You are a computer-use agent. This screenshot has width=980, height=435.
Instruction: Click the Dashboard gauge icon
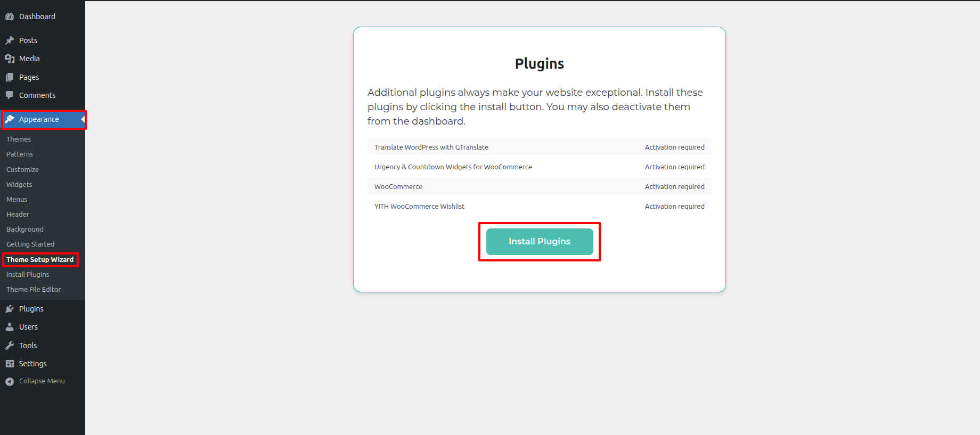point(10,17)
